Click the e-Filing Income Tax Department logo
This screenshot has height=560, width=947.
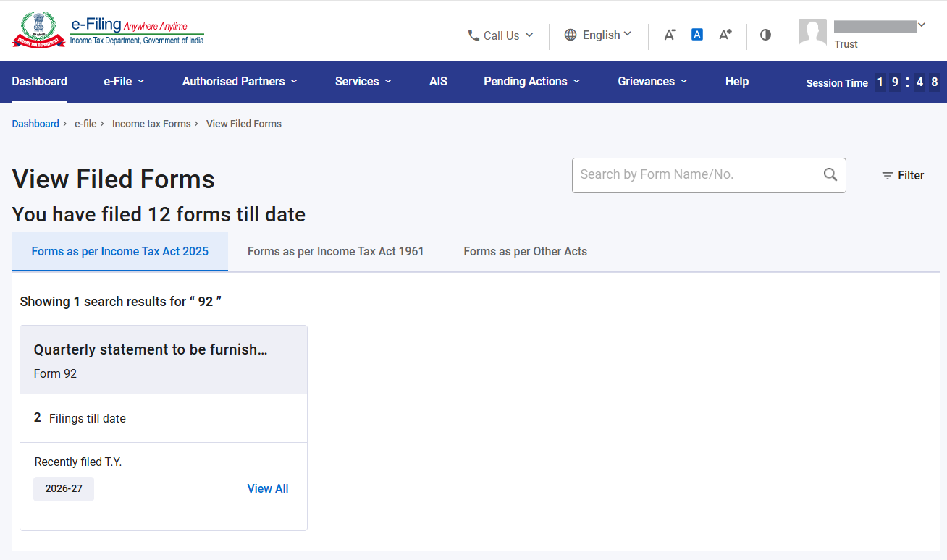coord(109,30)
